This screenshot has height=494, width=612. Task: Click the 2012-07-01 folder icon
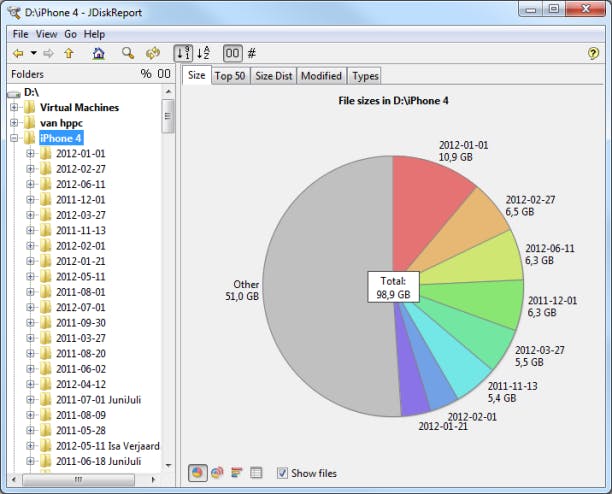[46, 307]
